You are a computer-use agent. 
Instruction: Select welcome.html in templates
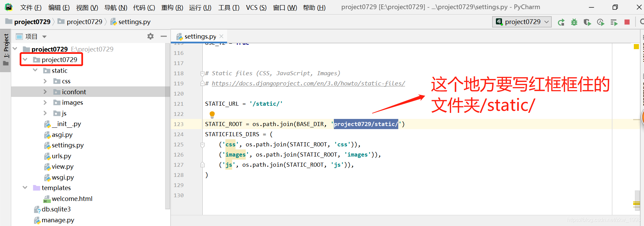pyautogui.click(x=68, y=199)
